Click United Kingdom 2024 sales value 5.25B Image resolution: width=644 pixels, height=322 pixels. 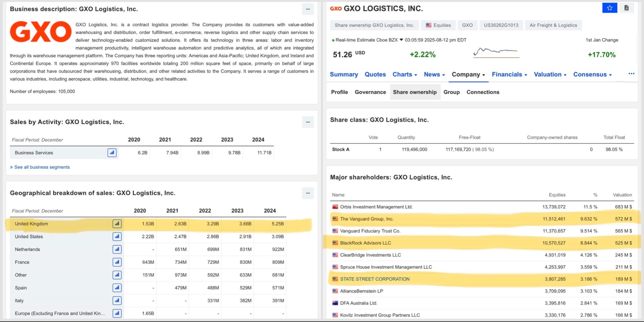pyautogui.click(x=278, y=224)
